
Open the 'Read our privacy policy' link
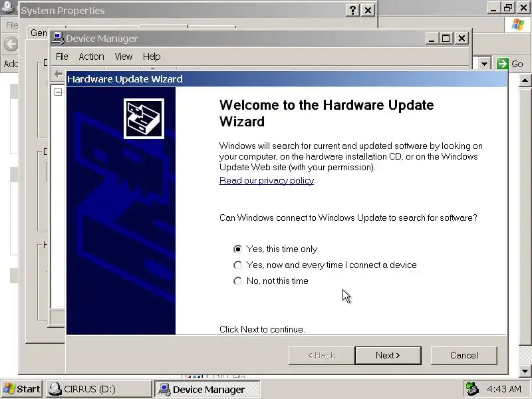267,180
